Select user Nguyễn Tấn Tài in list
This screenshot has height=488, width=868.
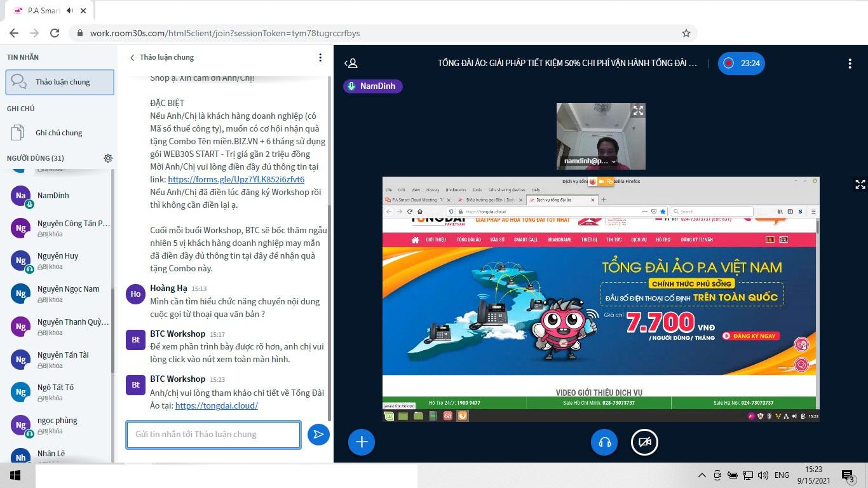point(60,360)
